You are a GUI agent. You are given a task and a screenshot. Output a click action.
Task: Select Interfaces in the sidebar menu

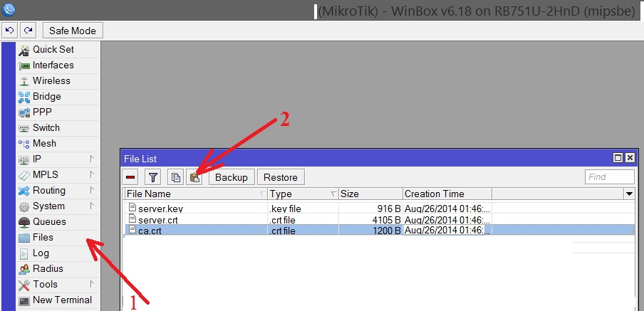(x=53, y=65)
